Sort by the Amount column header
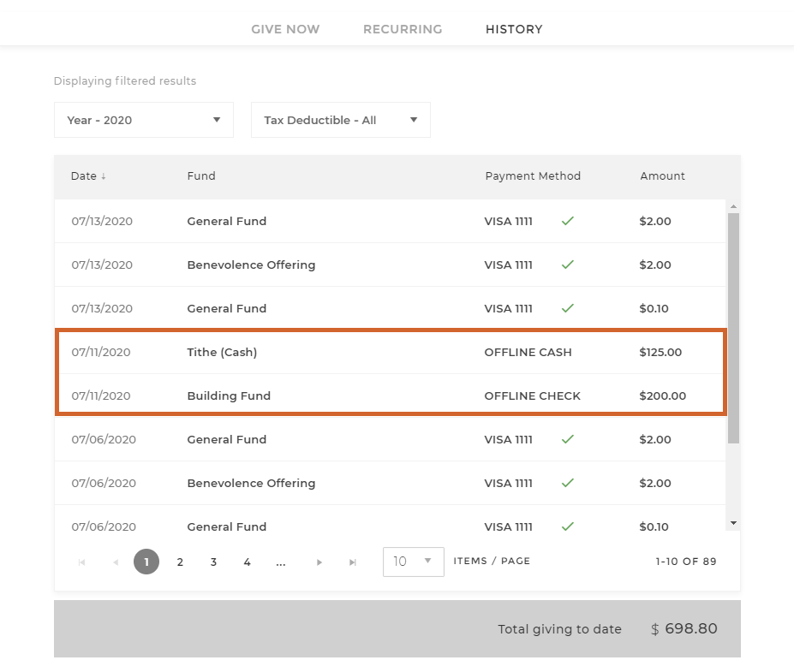Screen dimensions: 794x672 [662, 176]
